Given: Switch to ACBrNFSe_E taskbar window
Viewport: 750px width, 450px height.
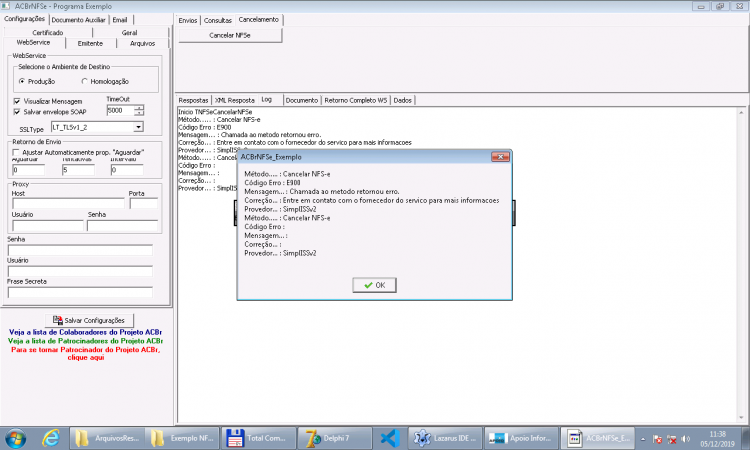Looking at the screenshot, I should pos(597,438).
